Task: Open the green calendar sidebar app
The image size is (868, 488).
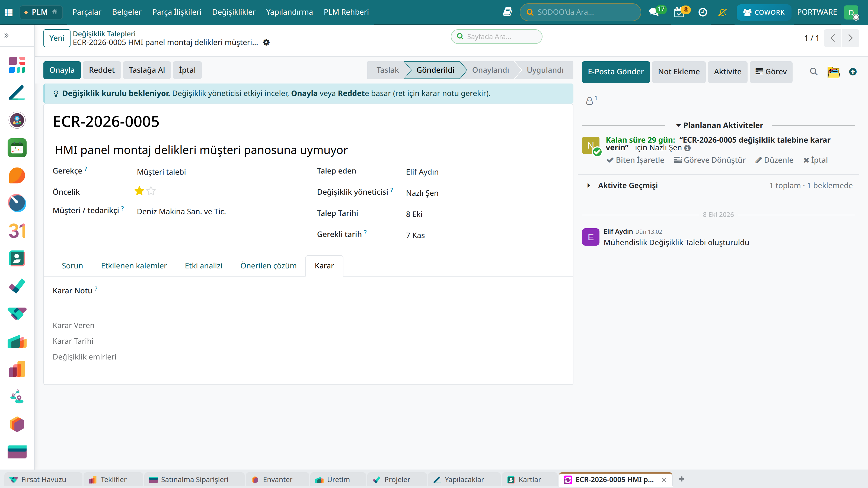Action: pyautogui.click(x=17, y=148)
